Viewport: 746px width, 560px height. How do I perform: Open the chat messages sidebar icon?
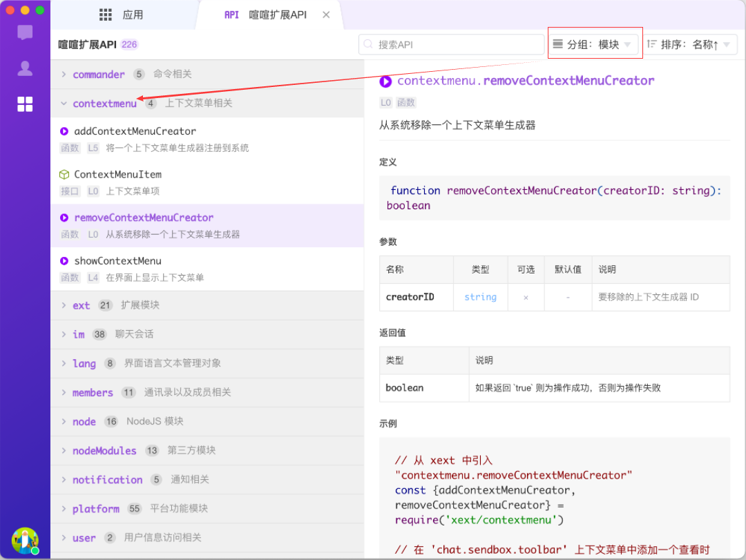click(25, 32)
